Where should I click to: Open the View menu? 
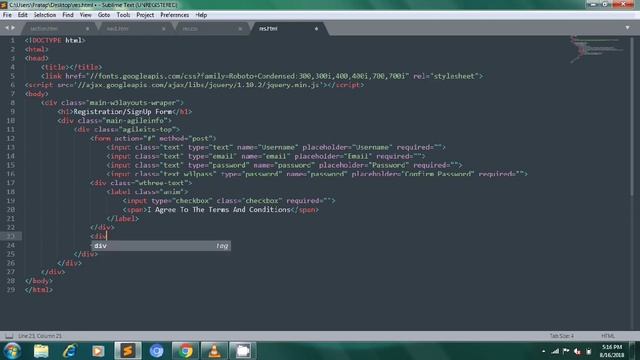85,15
